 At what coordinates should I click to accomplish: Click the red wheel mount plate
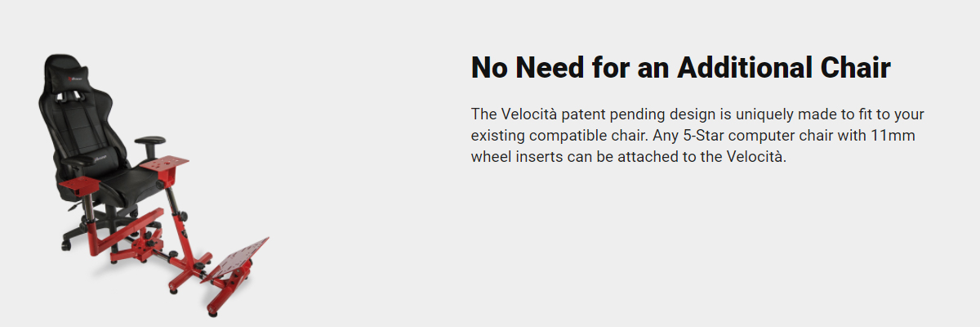tap(165, 165)
